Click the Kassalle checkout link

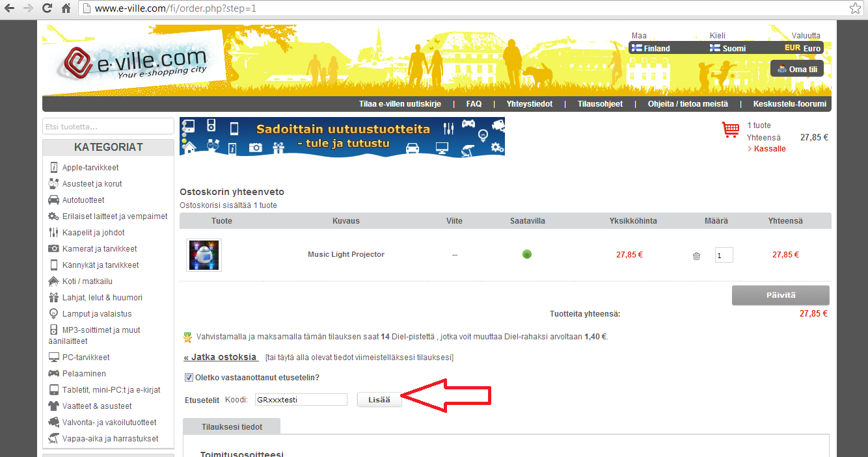(x=769, y=149)
